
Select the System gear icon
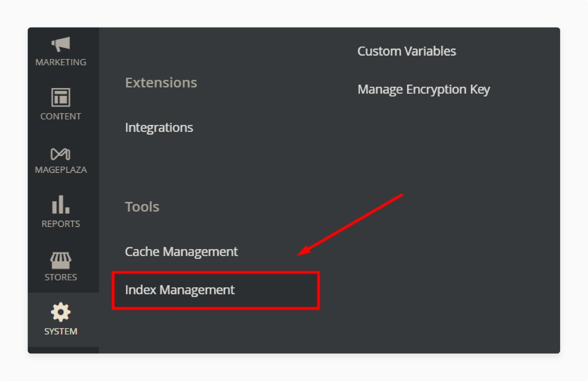click(61, 312)
